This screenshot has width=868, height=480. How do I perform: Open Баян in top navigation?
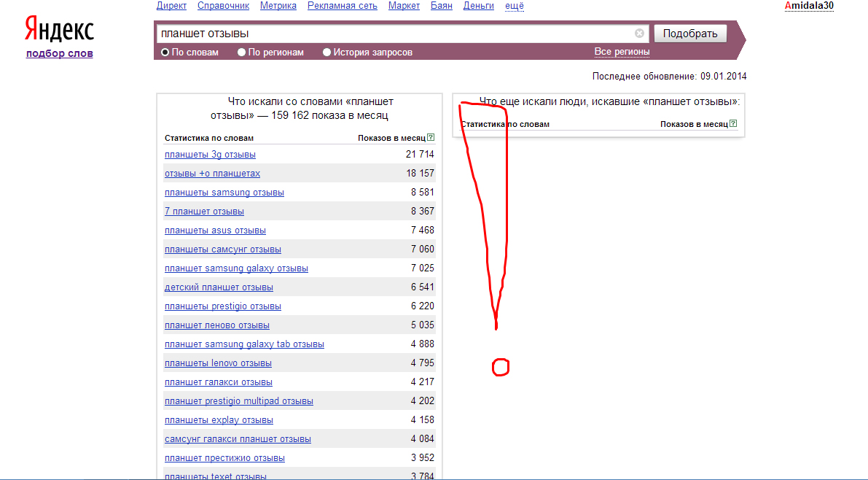441,6
